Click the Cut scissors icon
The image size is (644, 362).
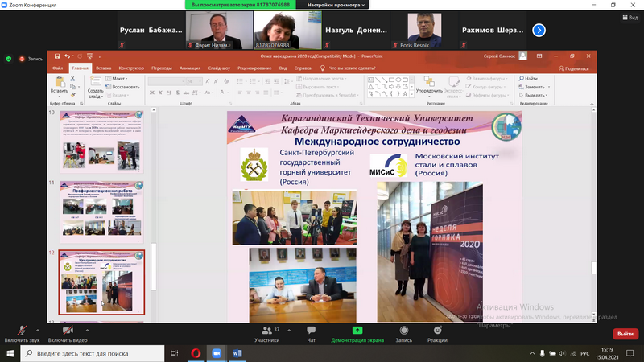(72, 78)
